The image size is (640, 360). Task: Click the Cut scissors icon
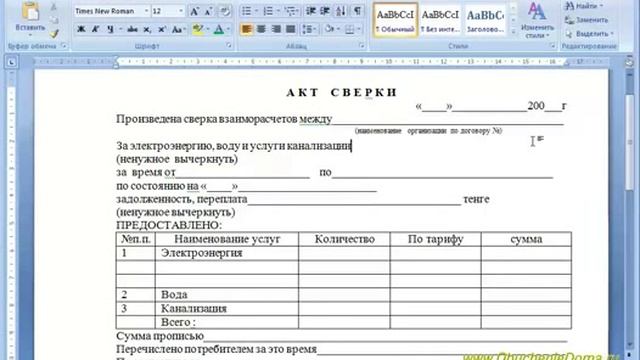(x=54, y=7)
